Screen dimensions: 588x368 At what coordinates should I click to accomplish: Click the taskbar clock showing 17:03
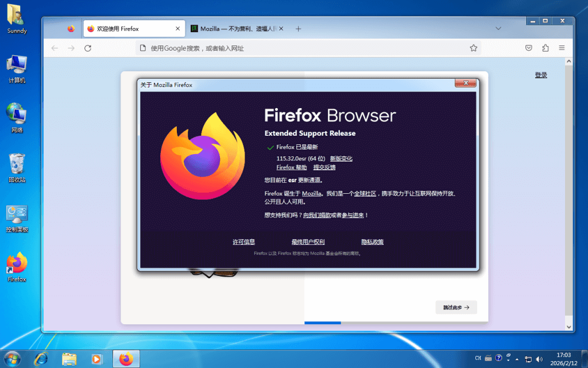coord(564,359)
